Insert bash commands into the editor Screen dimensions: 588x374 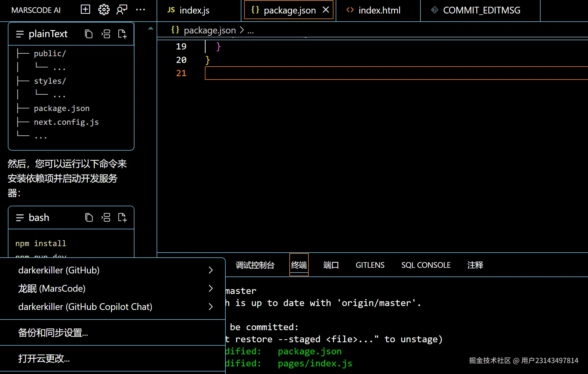(106, 217)
